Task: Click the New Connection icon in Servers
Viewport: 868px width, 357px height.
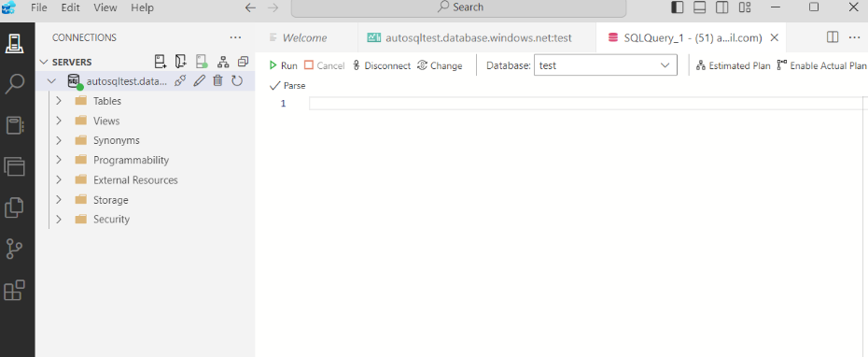Action: (x=160, y=62)
